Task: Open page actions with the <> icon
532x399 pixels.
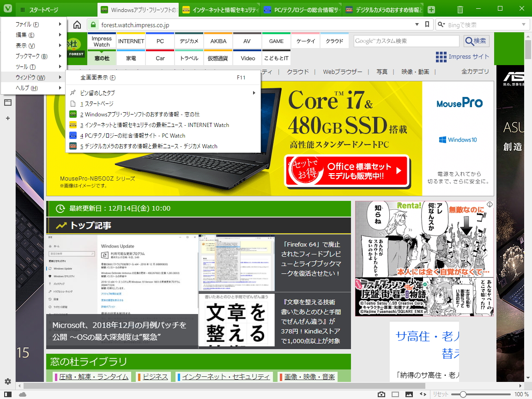Action: pos(423,394)
